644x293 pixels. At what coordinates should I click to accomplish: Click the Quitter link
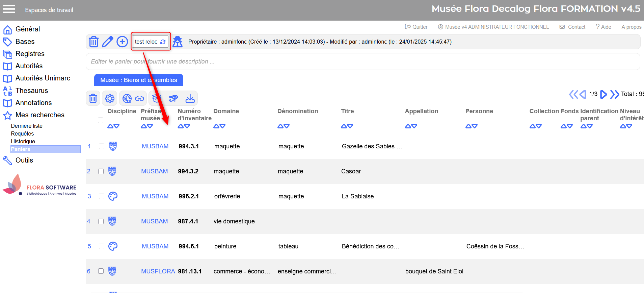point(416,27)
